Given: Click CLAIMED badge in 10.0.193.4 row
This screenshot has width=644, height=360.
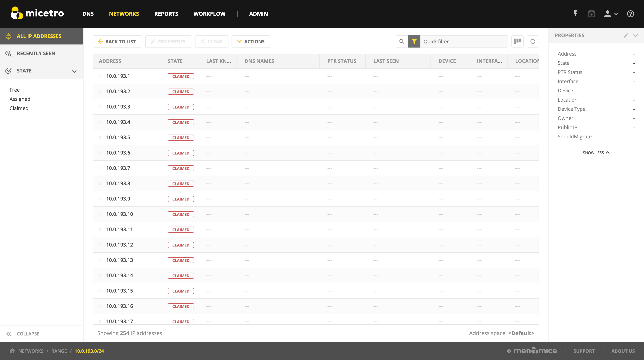Looking at the screenshot, I should pyautogui.click(x=181, y=122).
